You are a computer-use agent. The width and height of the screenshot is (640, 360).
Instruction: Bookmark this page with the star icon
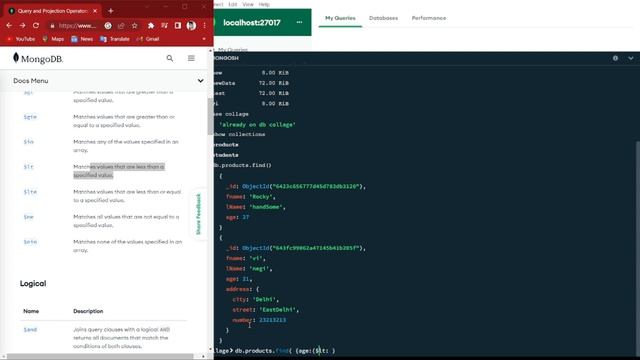(x=135, y=26)
